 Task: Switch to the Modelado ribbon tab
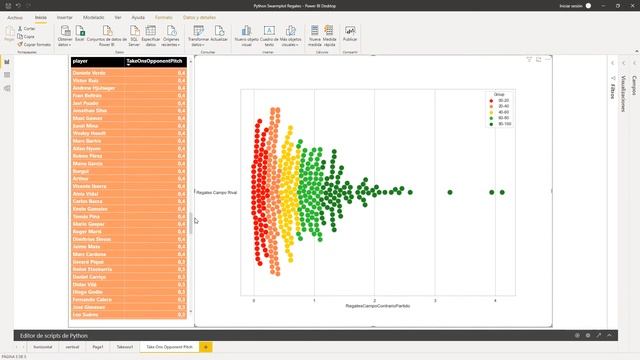[x=93, y=18]
